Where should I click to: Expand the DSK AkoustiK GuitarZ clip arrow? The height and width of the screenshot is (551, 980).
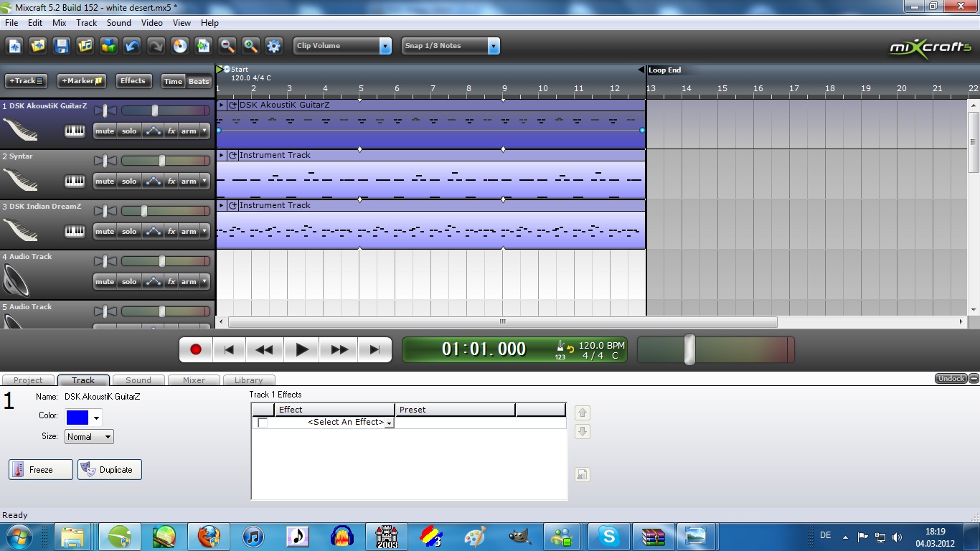pyautogui.click(x=222, y=105)
